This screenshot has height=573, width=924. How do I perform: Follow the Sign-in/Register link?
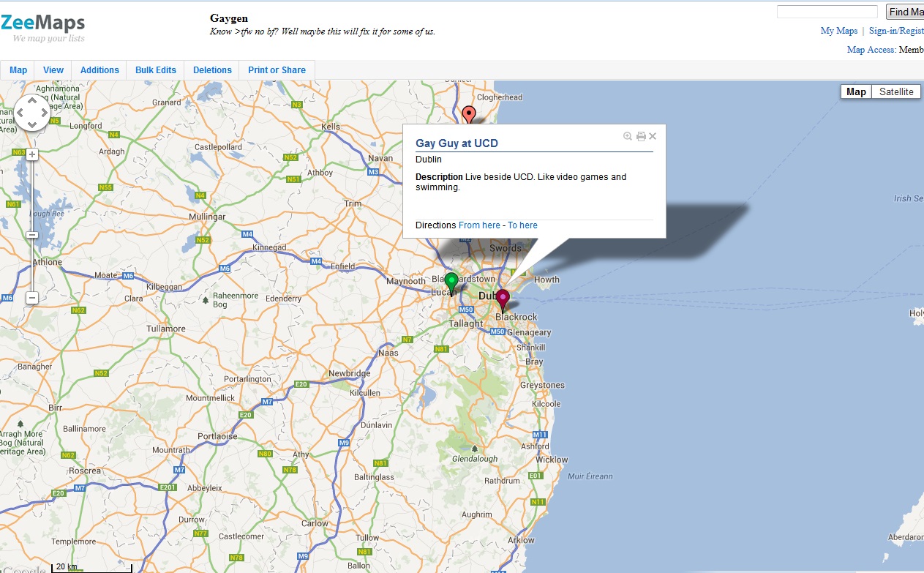896,31
